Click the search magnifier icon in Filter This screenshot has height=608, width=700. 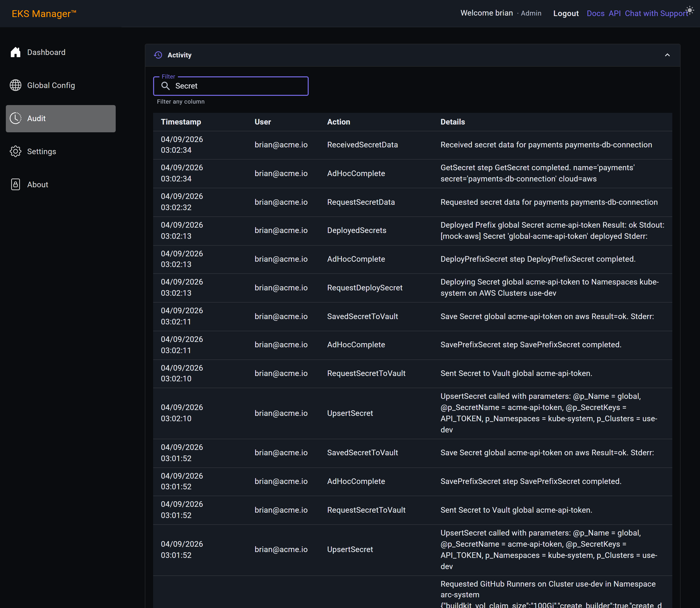[x=166, y=86]
